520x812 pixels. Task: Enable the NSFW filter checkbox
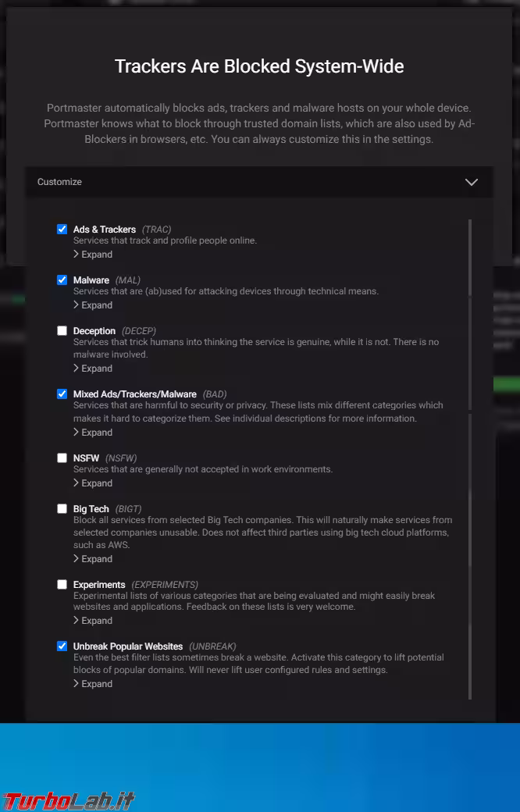[x=62, y=458]
